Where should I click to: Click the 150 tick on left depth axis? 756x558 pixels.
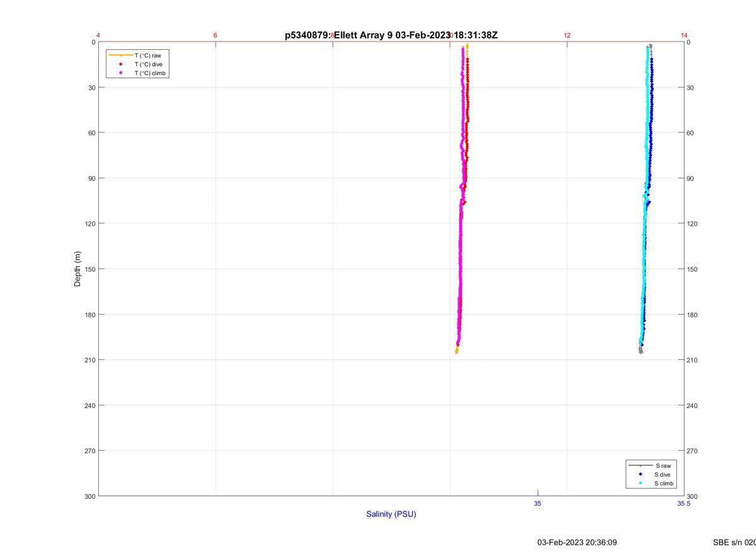90,269
